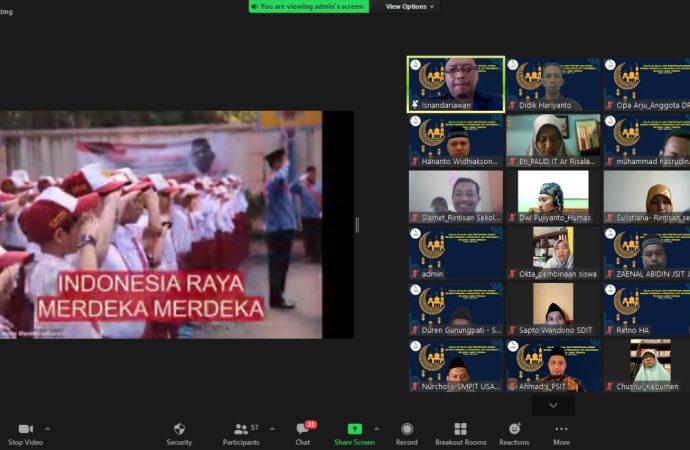This screenshot has width=690, height=450.
Task: Select the admin video tile
Action: click(x=456, y=253)
